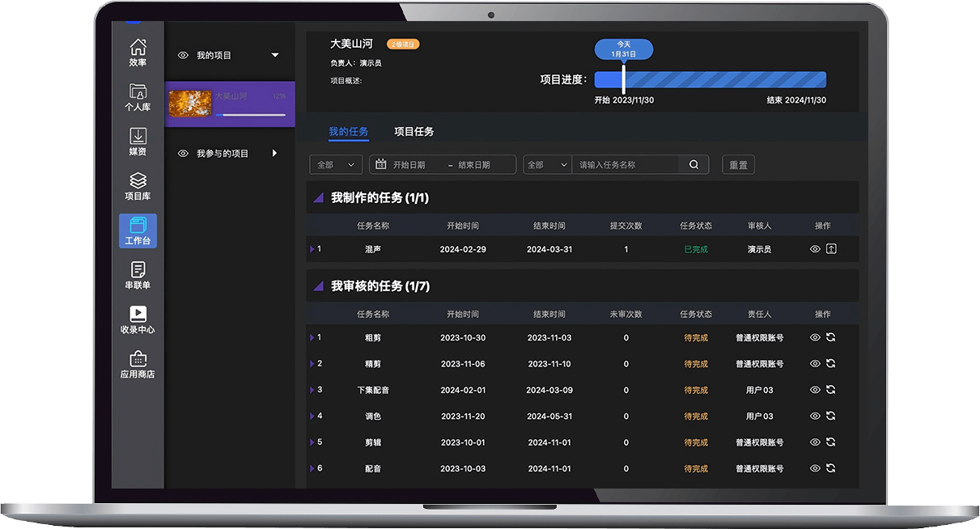View 调色 task via eye icon

tap(815, 416)
